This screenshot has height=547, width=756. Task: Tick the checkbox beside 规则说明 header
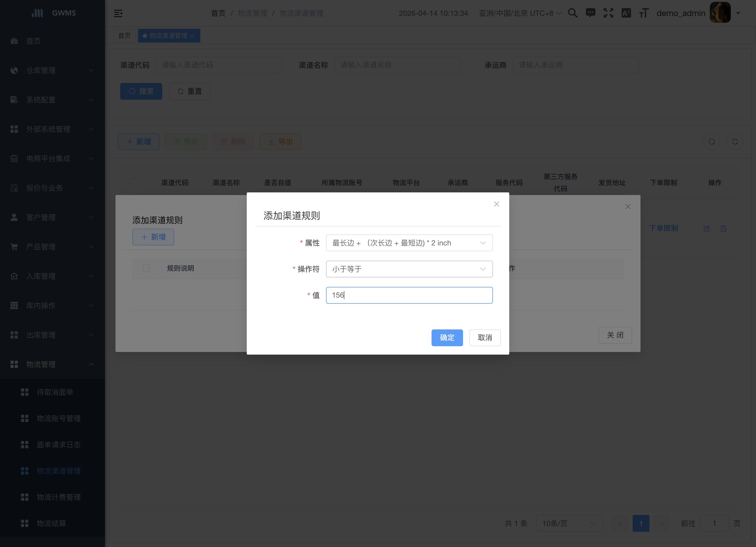pos(146,268)
